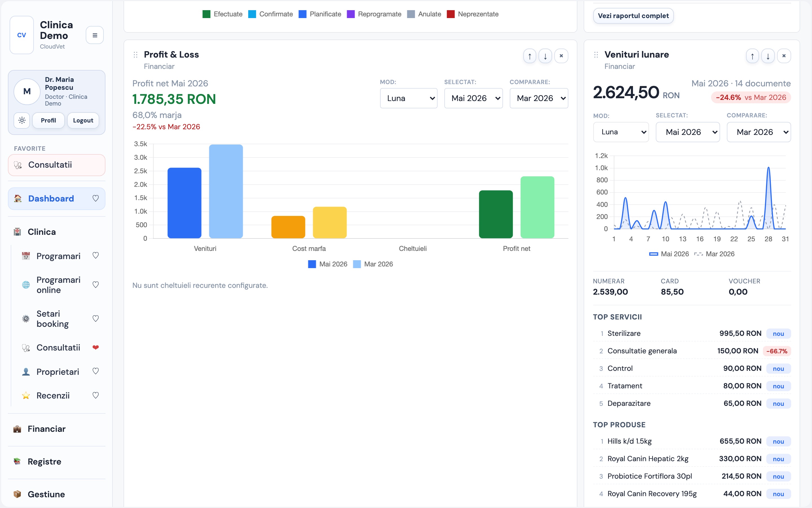Click the dark green Profit net bar
This screenshot has width=812, height=508.
point(496,214)
